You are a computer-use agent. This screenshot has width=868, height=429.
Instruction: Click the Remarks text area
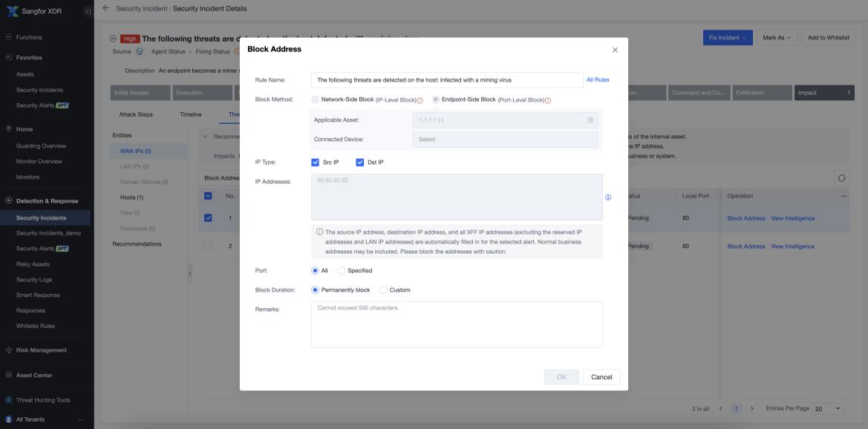coord(457,324)
